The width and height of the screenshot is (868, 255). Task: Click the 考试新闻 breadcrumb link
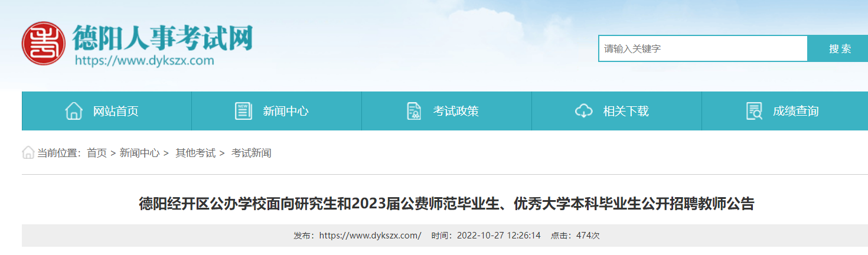pyautogui.click(x=252, y=153)
